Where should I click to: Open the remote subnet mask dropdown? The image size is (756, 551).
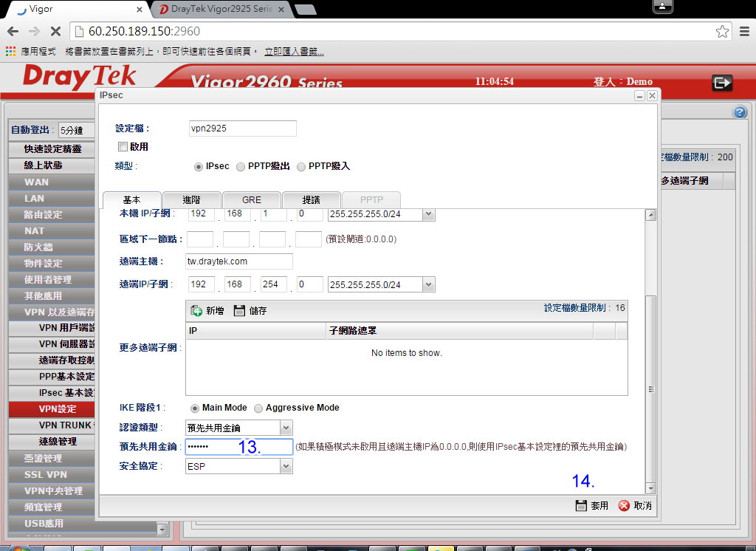(x=428, y=285)
